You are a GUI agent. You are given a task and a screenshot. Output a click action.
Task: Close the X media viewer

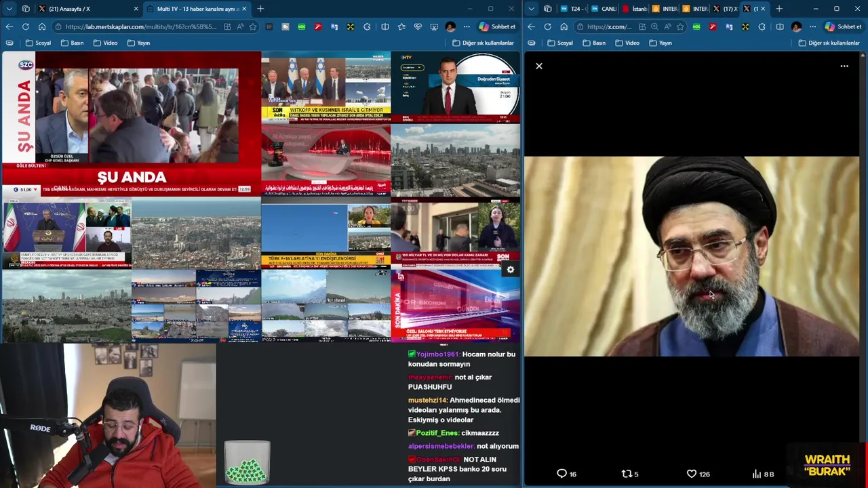coord(539,66)
